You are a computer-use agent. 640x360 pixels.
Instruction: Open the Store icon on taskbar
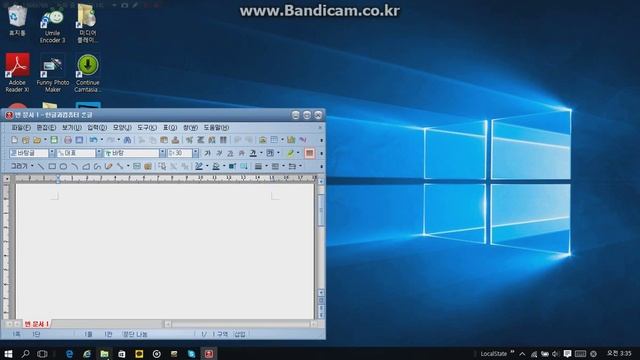pyautogui.click(x=122, y=353)
